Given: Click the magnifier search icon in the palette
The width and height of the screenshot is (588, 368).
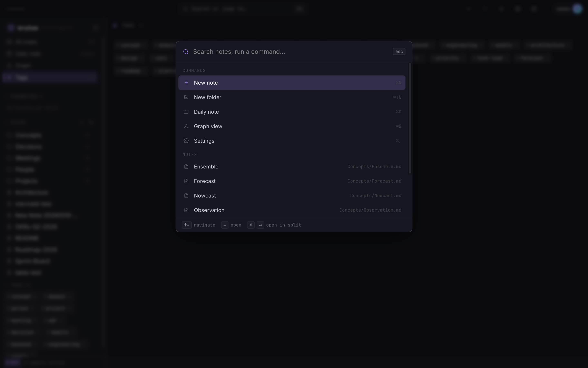Looking at the screenshot, I should 186,52.
